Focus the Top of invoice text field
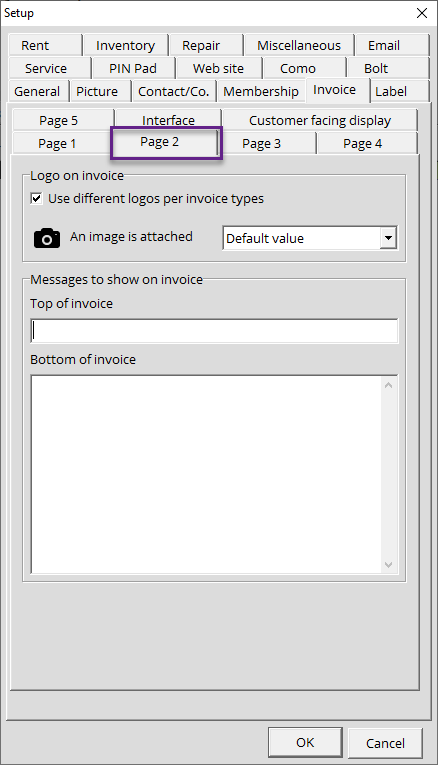 tap(214, 331)
